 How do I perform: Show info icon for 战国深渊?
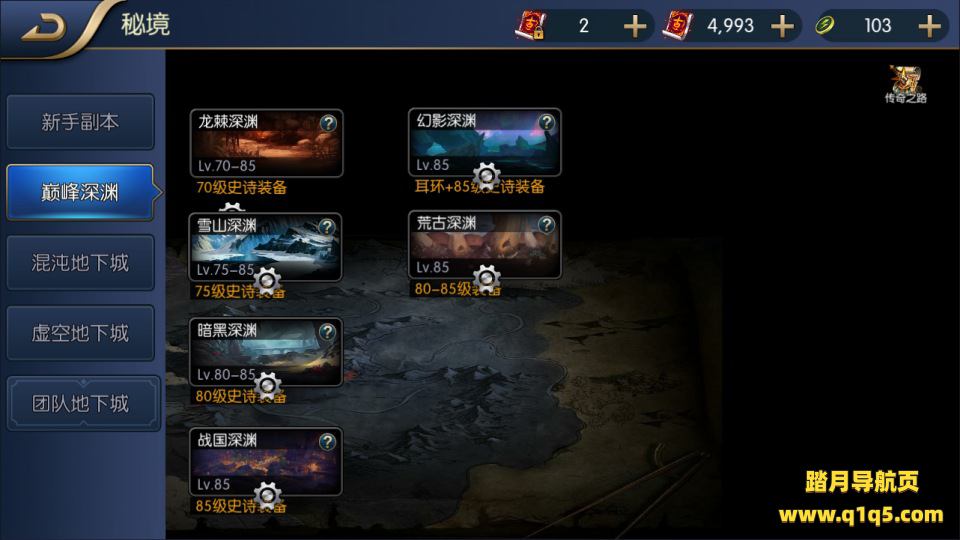327,441
